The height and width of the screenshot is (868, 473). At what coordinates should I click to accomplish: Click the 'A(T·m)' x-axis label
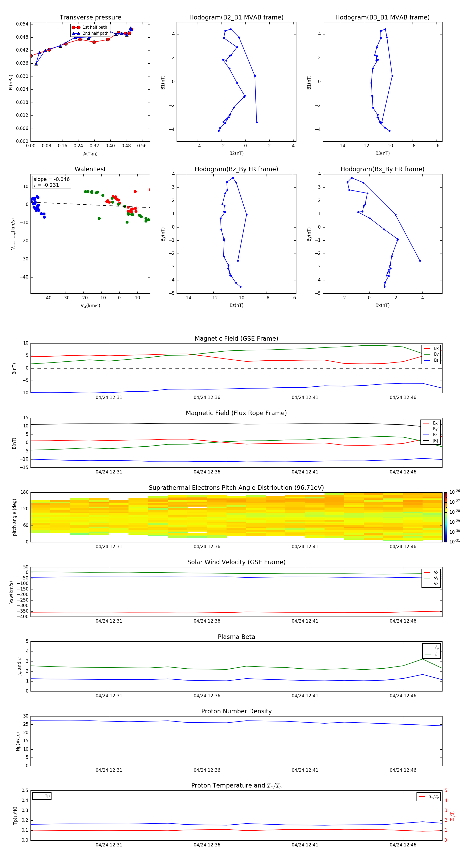point(90,154)
